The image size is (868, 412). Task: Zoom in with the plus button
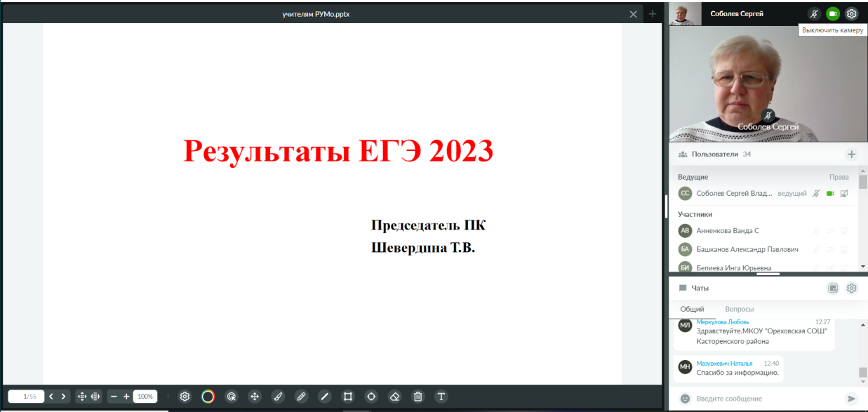tap(126, 397)
